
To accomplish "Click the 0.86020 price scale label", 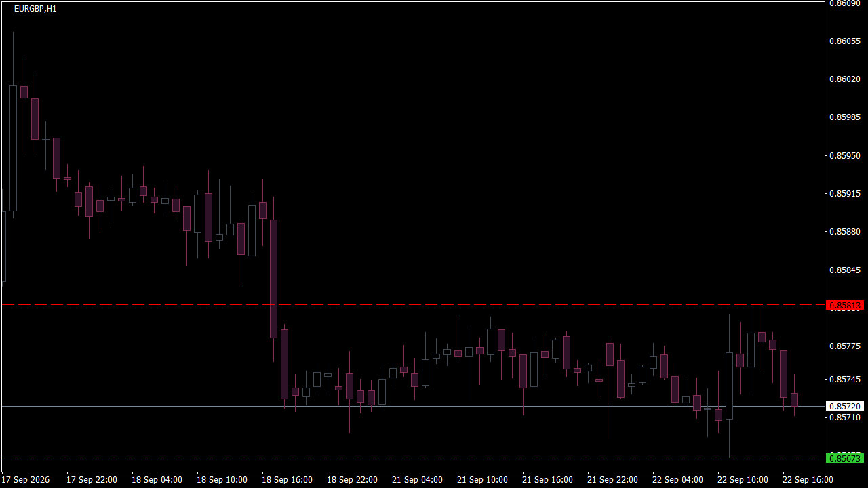I will pos(846,79).
